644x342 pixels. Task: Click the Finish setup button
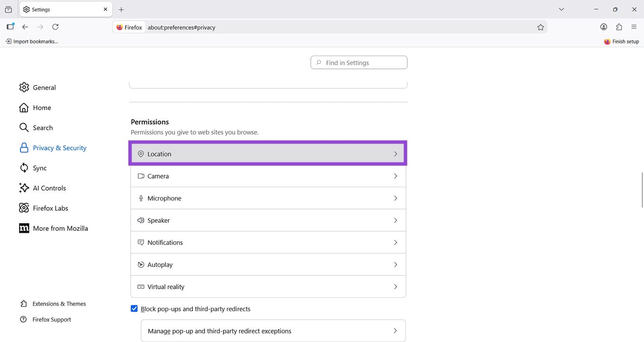click(x=621, y=41)
